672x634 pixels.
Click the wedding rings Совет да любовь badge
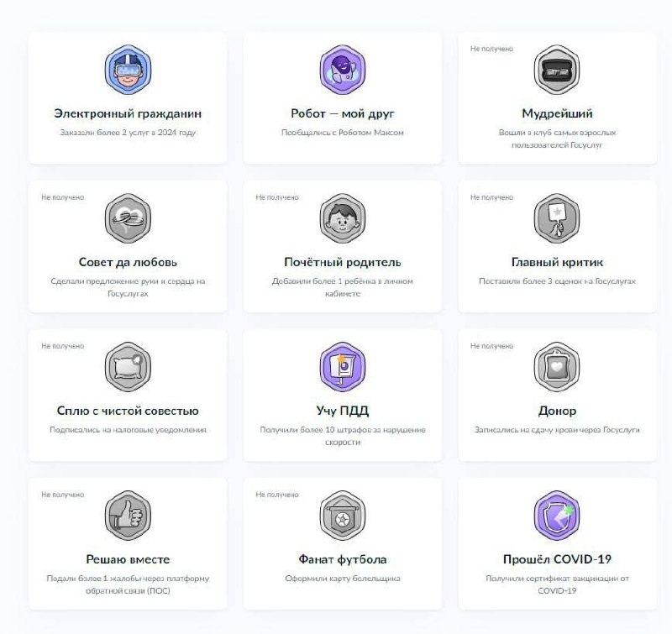point(128,218)
